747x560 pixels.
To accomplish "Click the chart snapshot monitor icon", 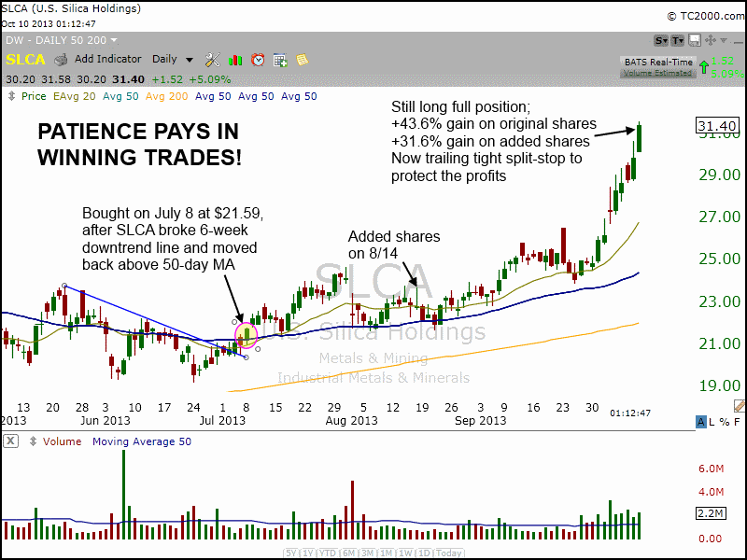I will [x=695, y=40].
